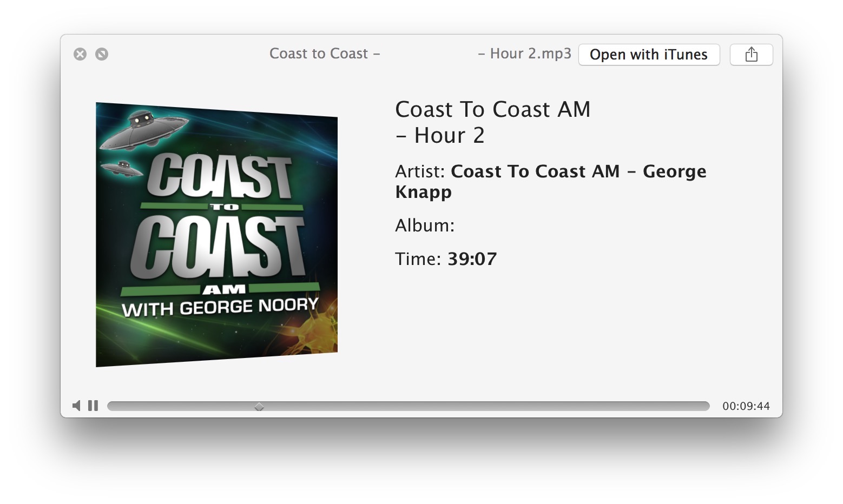Open the file with iTunes
This screenshot has height=504, width=843.
click(x=648, y=55)
